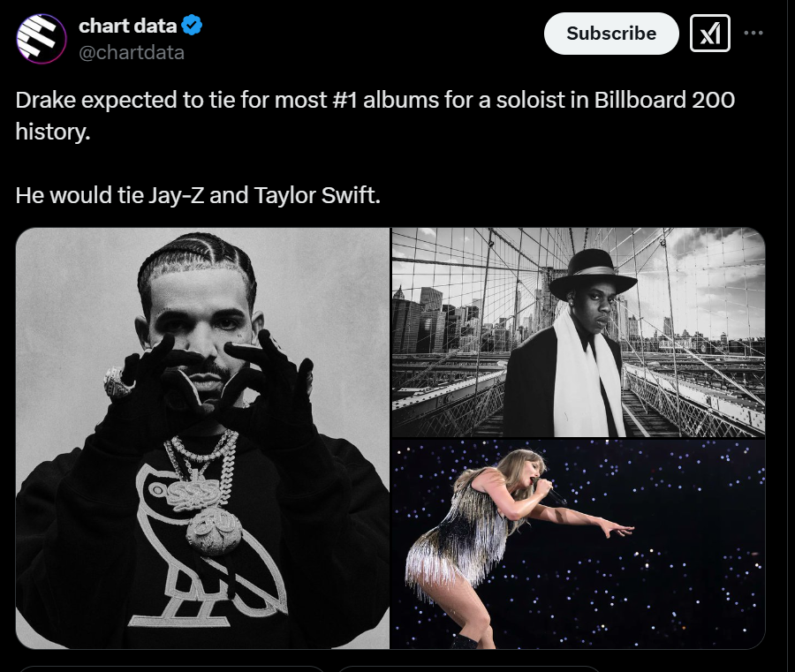Click the @chartdata handle

click(132, 52)
